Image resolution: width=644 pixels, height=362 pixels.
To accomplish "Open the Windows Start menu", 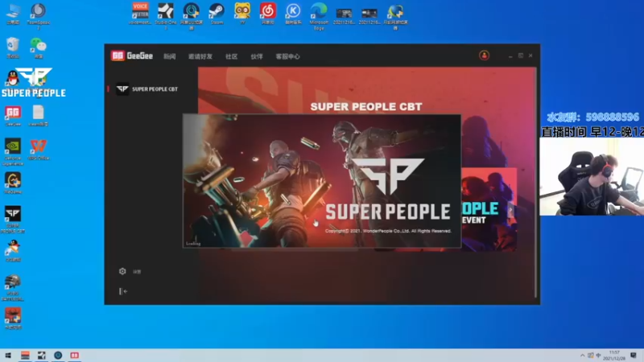I will point(8,356).
